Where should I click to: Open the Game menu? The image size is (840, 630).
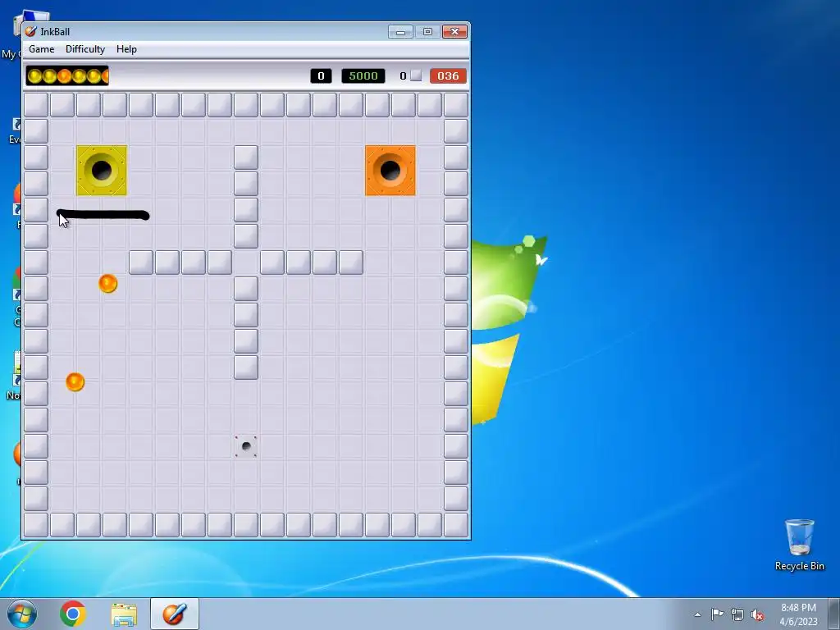coord(41,48)
